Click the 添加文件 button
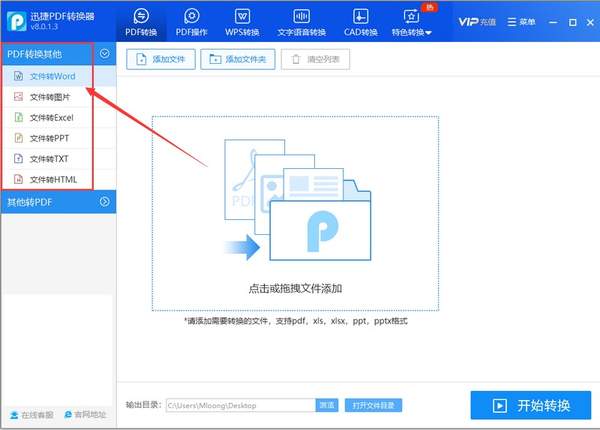This screenshot has height=430, width=600. [160, 60]
